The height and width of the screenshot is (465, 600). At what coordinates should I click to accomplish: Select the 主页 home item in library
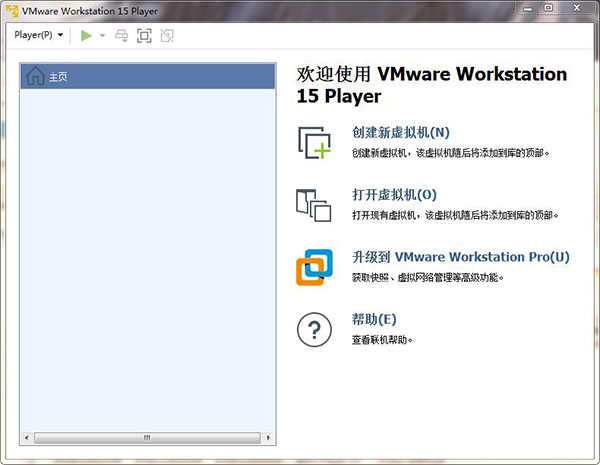58,76
